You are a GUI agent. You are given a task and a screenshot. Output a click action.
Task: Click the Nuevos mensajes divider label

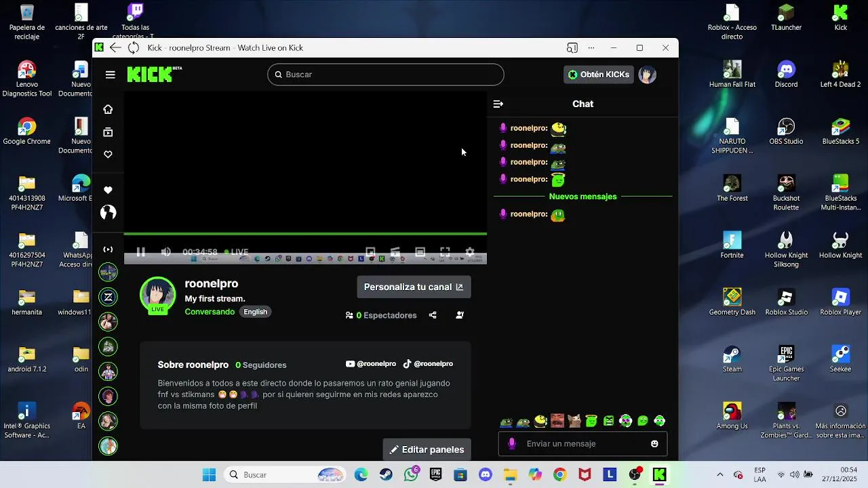[583, 197]
